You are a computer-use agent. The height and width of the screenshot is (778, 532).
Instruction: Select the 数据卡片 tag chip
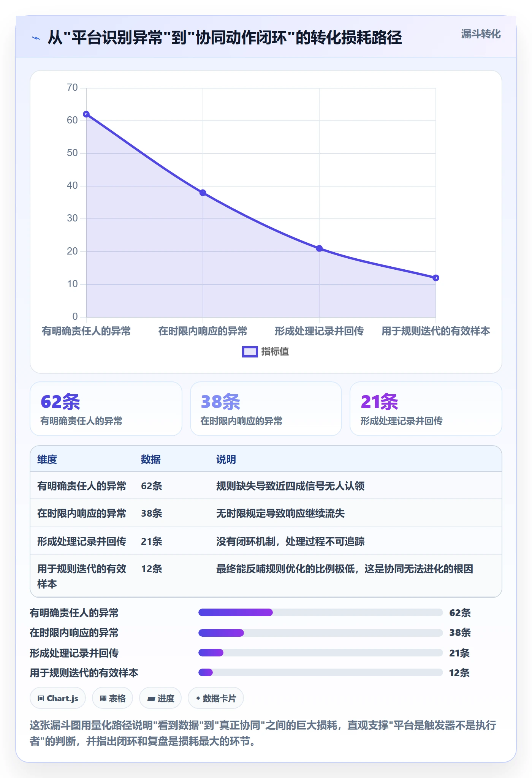pos(216,698)
